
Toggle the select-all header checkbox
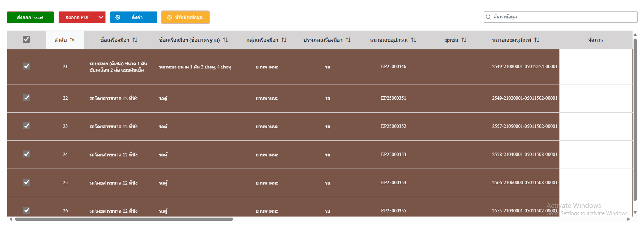tap(26, 39)
